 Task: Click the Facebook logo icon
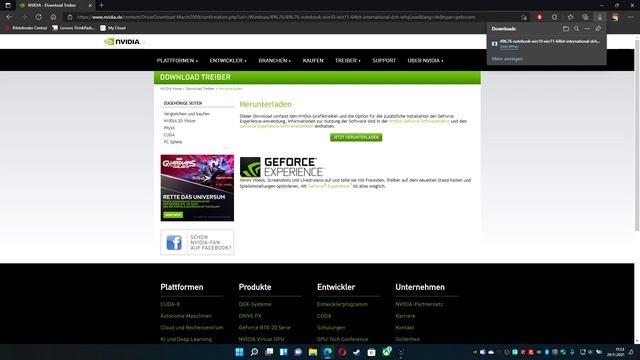tap(174, 242)
